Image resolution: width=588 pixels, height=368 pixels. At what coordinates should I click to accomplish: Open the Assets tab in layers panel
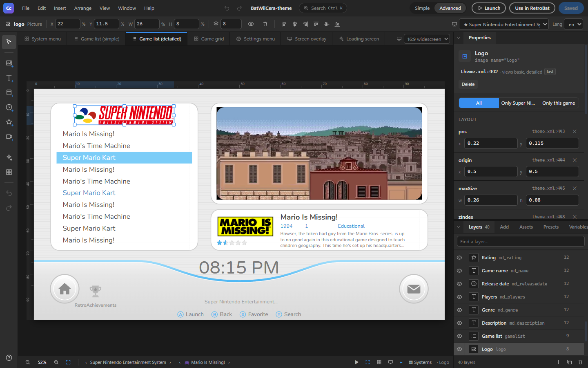coord(526,227)
